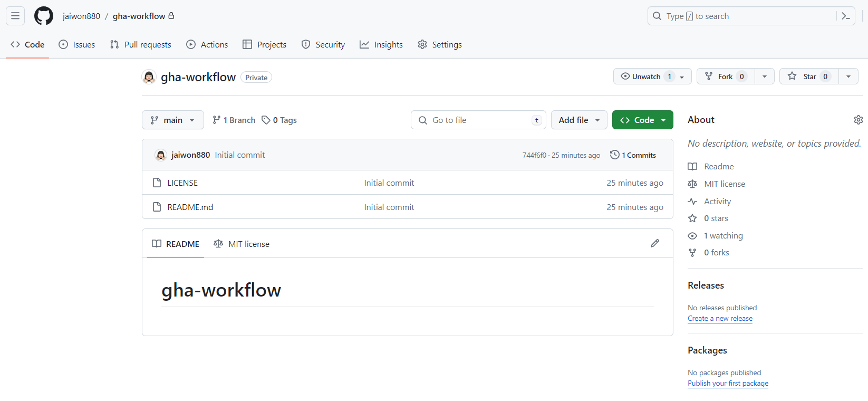Open the Issues tab
This screenshot has width=868, height=401.
(77, 44)
